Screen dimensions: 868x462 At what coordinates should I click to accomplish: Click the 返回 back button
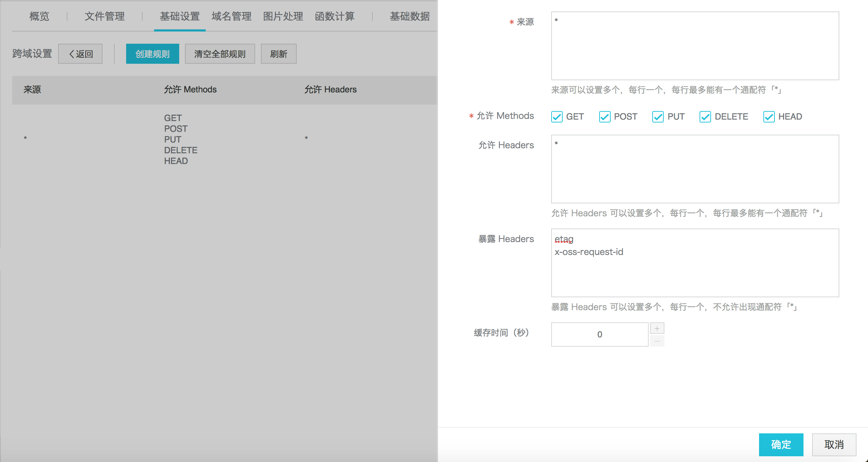click(80, 54)
